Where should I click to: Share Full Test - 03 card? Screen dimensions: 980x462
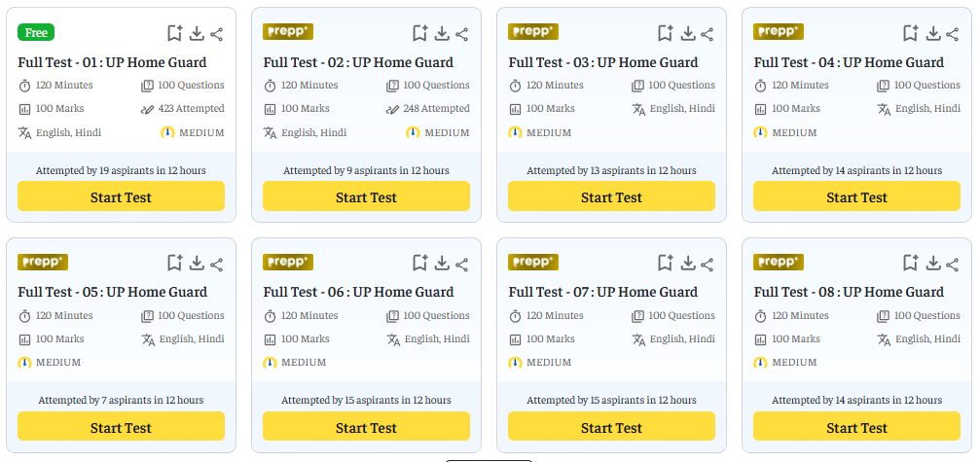(x=708, y=34)
